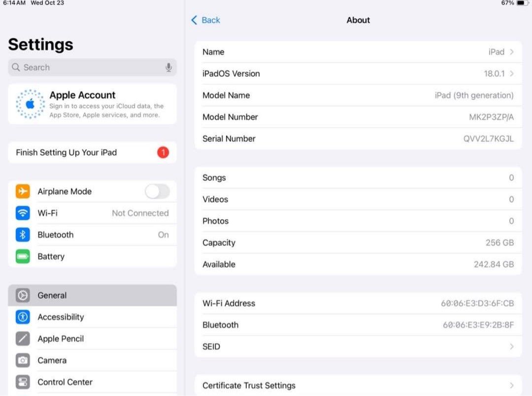Tap the Model Number label
The image size is (532, 396).
(x=230, y=117)
